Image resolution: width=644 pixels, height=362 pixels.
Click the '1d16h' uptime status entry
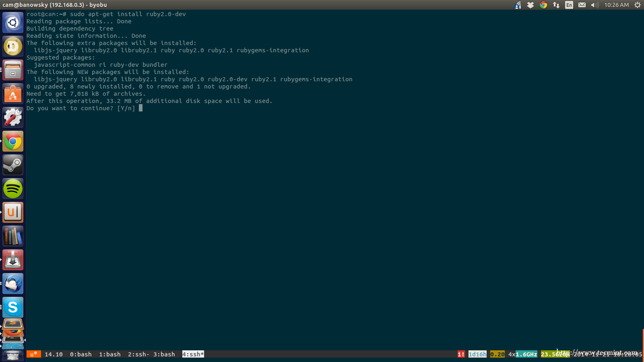pyautogui.click(x=477, y=354)
